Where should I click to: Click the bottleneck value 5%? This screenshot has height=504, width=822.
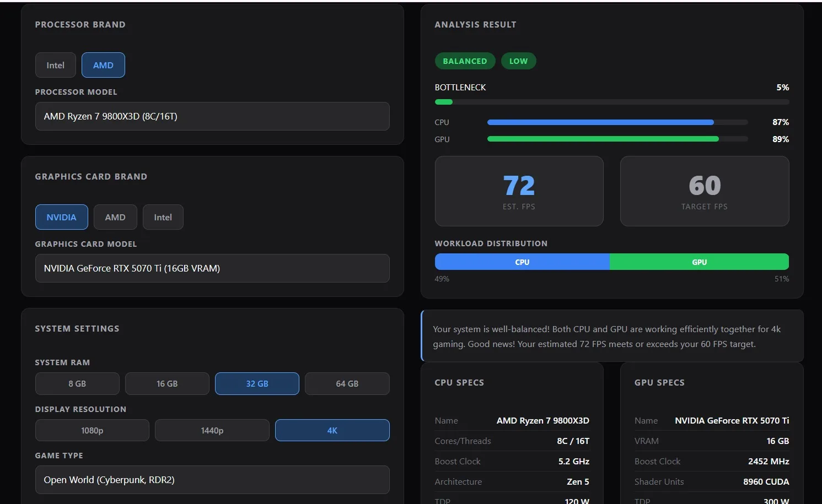tap(783, 88)
